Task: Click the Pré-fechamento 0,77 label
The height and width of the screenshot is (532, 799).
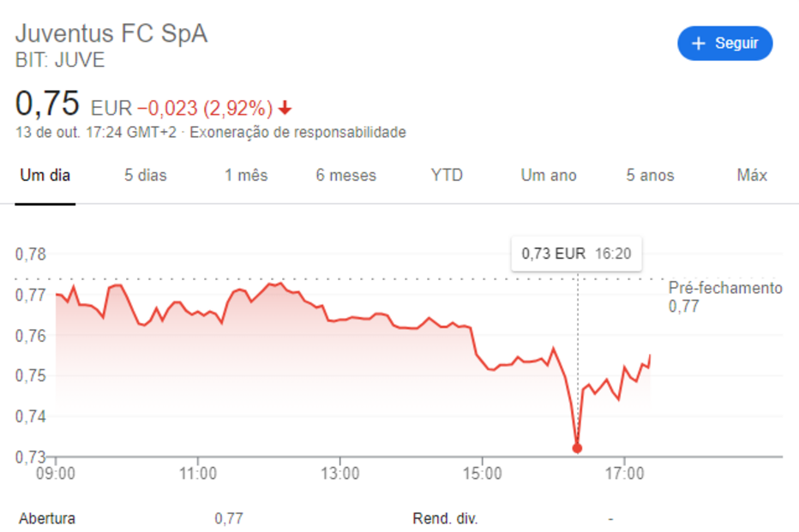Action: [x=725, y=296]
